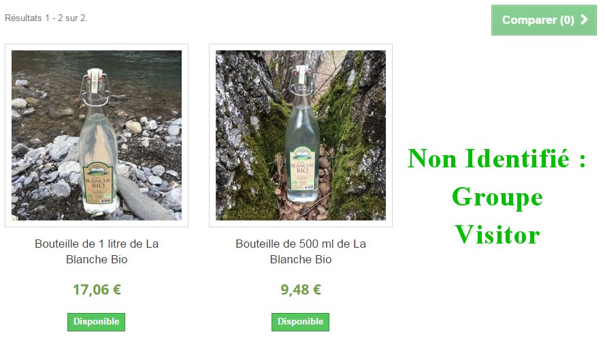Open the 500 ml bottle tree photo
Image resolution: width=605 pixels, height=364 pixels.
click(301, 135)
